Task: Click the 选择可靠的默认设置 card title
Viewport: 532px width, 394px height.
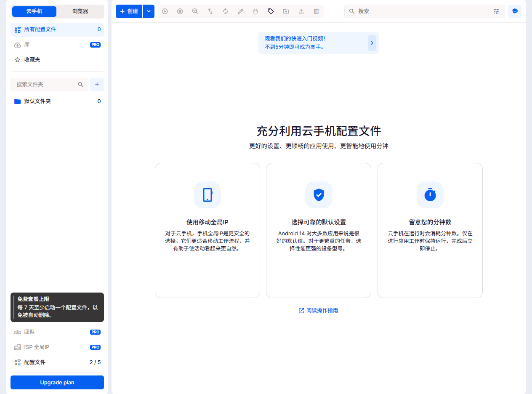Action: (x=319, y=222)
